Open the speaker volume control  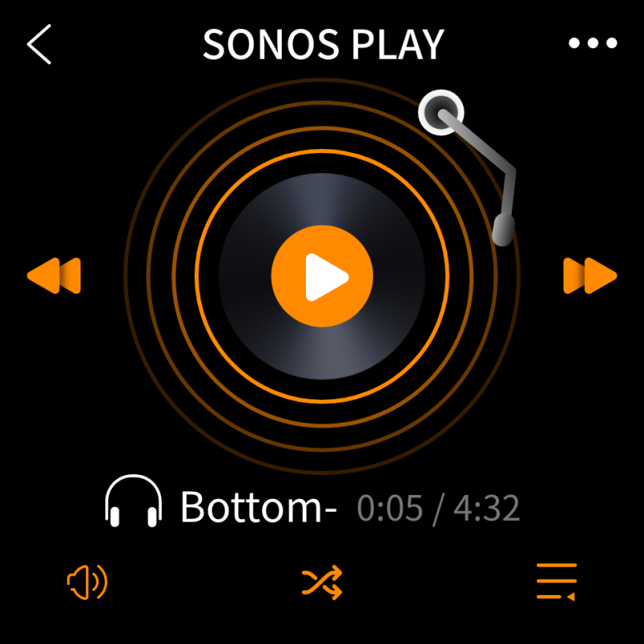87,582
